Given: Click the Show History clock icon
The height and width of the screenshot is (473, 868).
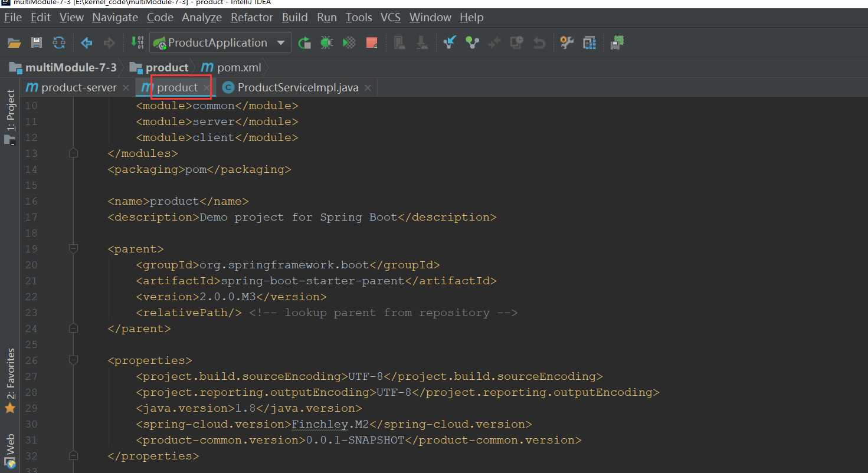Looking at the screenshot, I should point(517,42).
